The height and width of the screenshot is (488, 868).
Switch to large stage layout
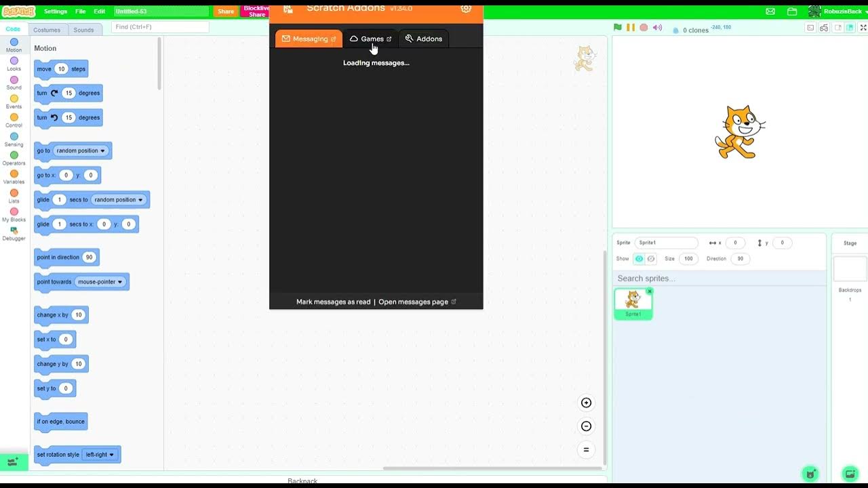pos(850,28)
